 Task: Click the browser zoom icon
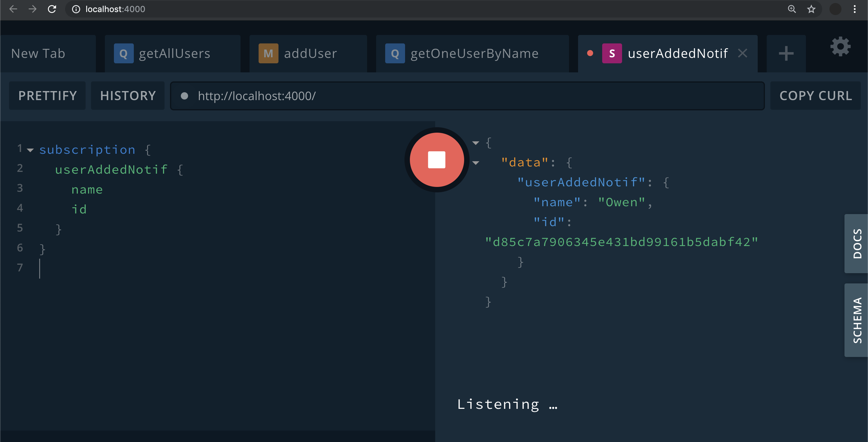pyautogui.click(x=792, y=9)
